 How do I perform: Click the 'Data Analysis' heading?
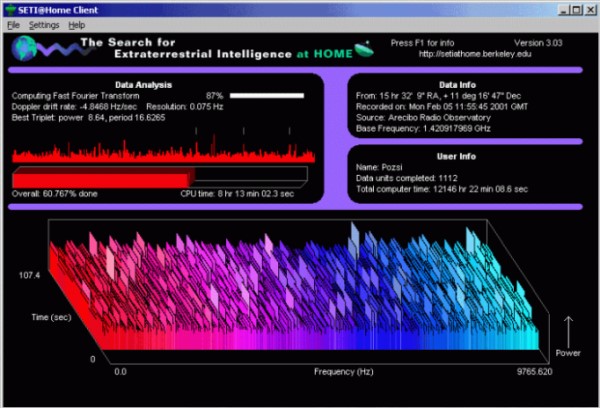tap(143, 85)
